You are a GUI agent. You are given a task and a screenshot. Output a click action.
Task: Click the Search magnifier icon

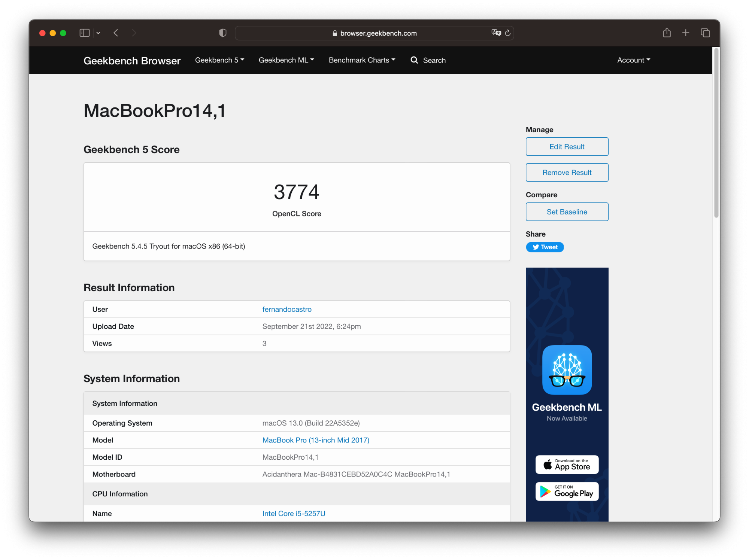tap(414, 60)
